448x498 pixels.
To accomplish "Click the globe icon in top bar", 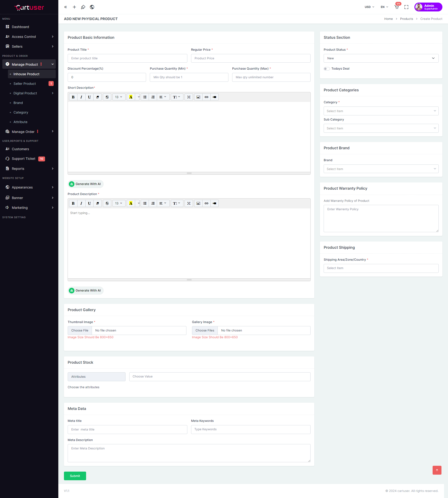I will point(92,7).
